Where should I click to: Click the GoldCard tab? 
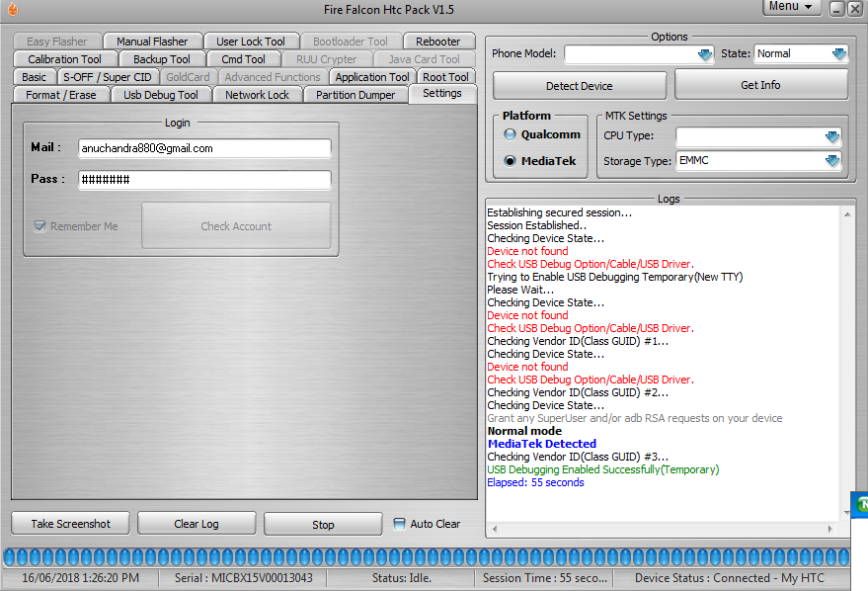[x=189, y=77]
